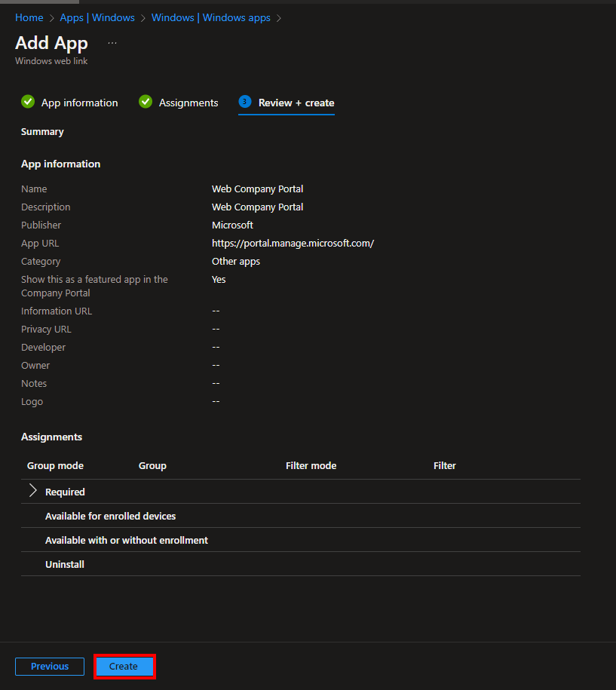Click the chevron after Windows apps breadcrumb

(x=279, y=17)
